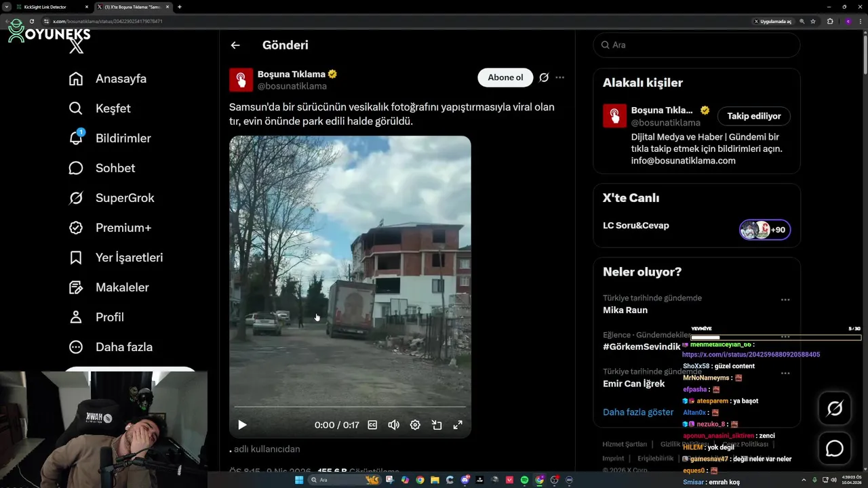Open Discord from the taskbar
Viewport: 868px width, 488px height.
click(x=465, y=480)
